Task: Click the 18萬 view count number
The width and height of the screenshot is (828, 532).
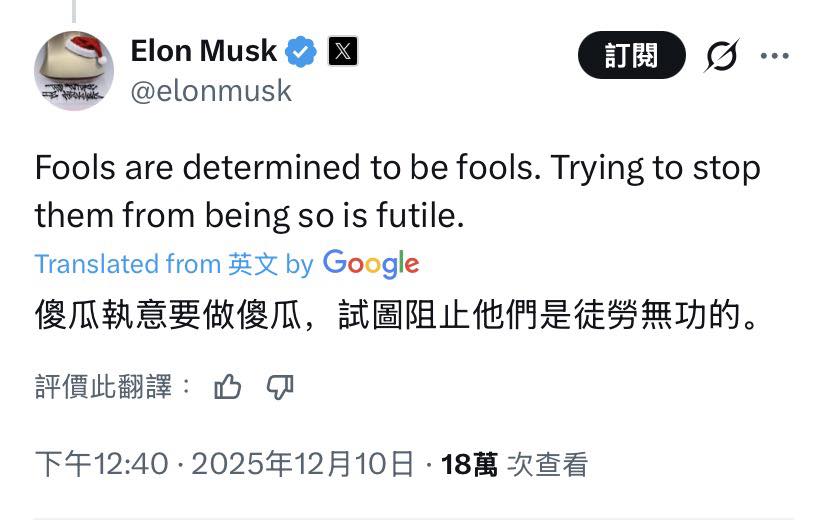Action: pos(469,464)
